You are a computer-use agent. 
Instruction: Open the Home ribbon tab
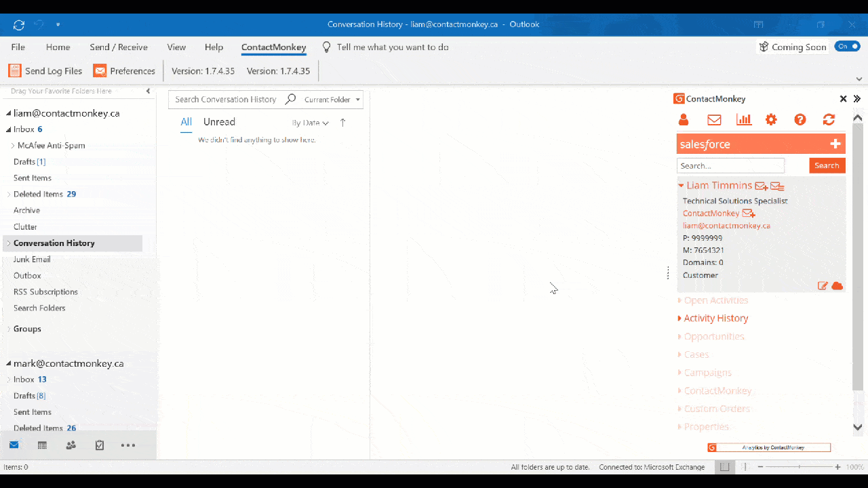58,47
